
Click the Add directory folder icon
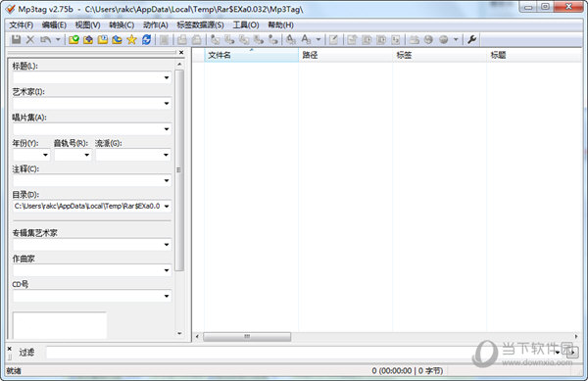(88, 39)
